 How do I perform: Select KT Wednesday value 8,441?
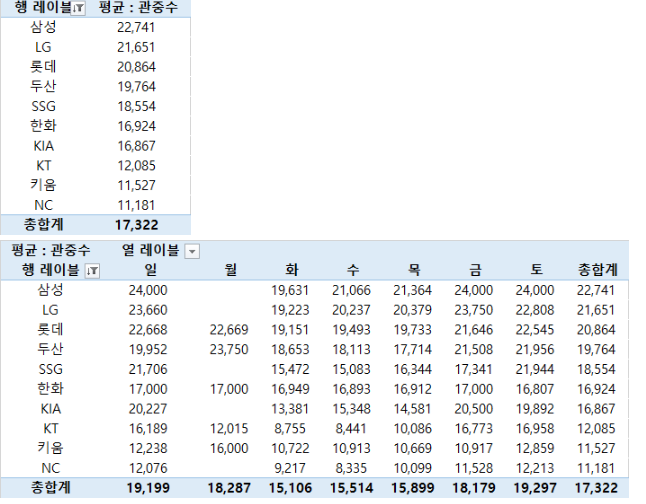click(351, 429)
